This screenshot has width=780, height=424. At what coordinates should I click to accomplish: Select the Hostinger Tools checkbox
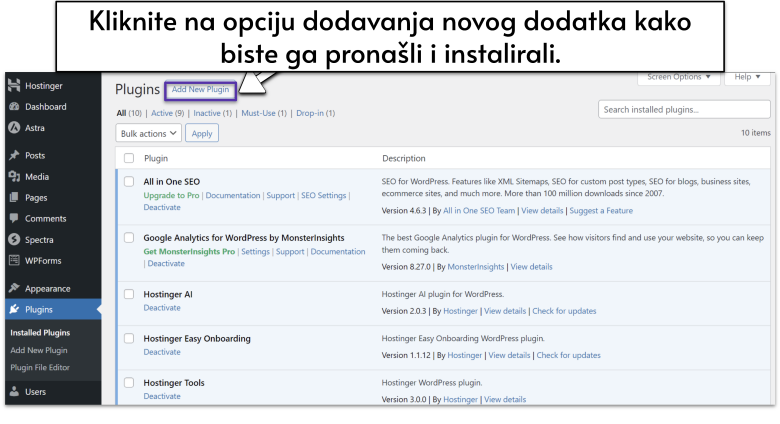pos(129,383)
